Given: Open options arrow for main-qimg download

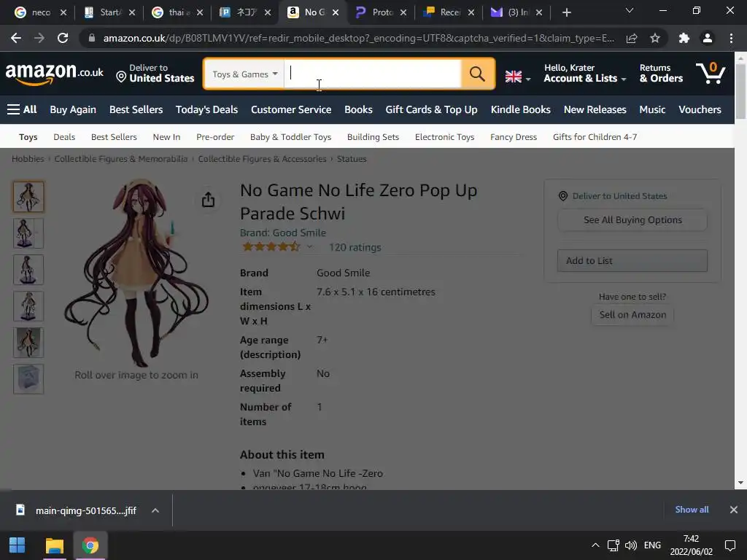Looking at the screenshot, I should [155, 510].
